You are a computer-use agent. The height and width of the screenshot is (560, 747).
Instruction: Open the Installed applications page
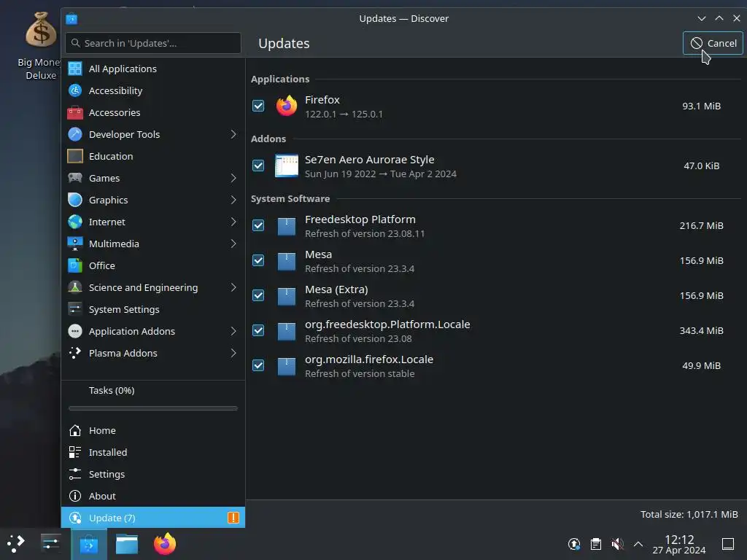[x=153, y=452]
